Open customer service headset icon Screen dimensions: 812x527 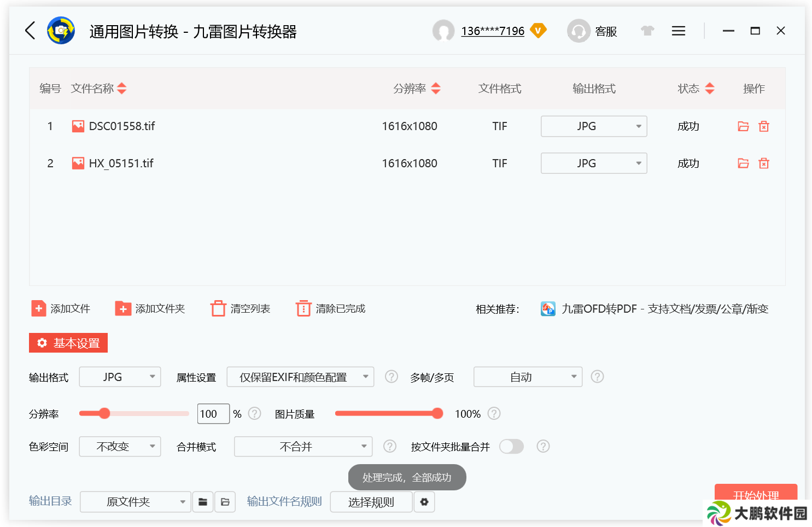[x=579, y=31]
